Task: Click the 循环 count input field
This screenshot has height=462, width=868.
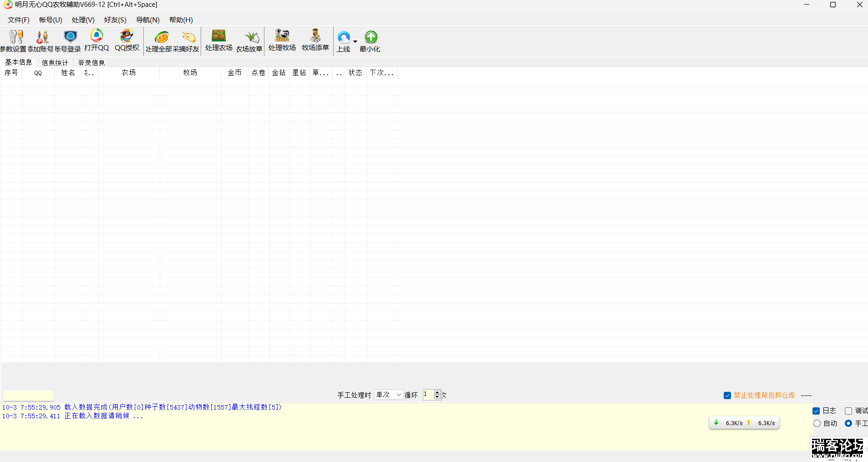Action: (428, 395)
